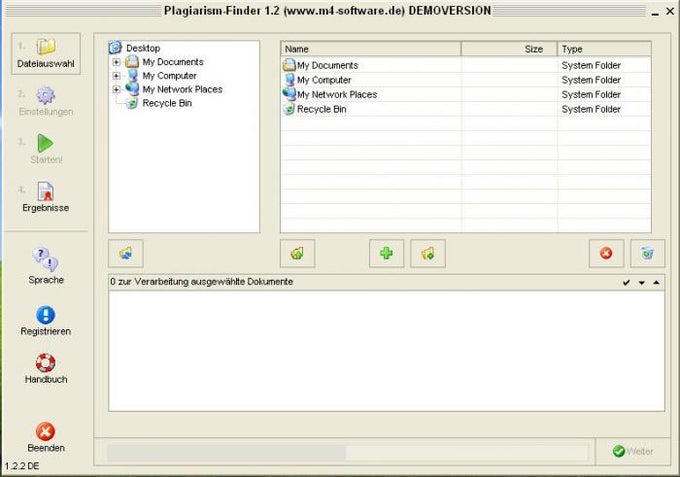Select My Documents tree item
This screenshot has width=680, height=477.
coord(173,62)
